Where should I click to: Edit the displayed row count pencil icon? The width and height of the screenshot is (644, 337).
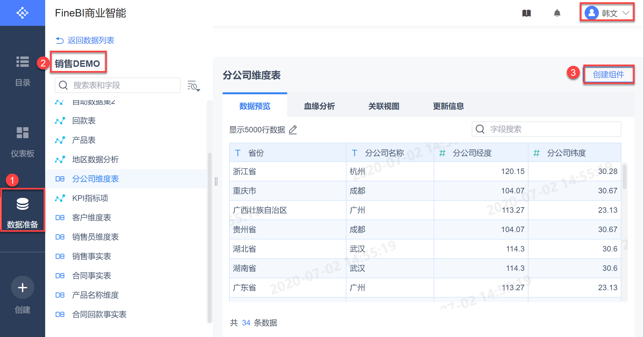293,130
